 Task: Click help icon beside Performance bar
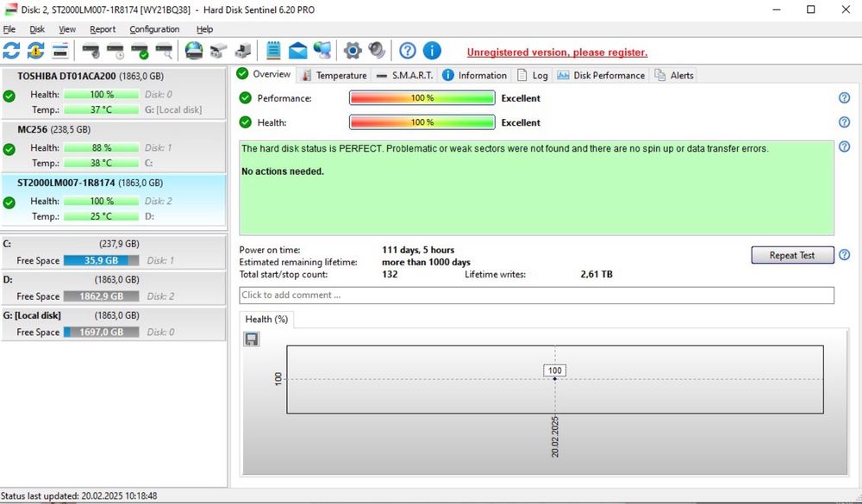coord(845,98)
